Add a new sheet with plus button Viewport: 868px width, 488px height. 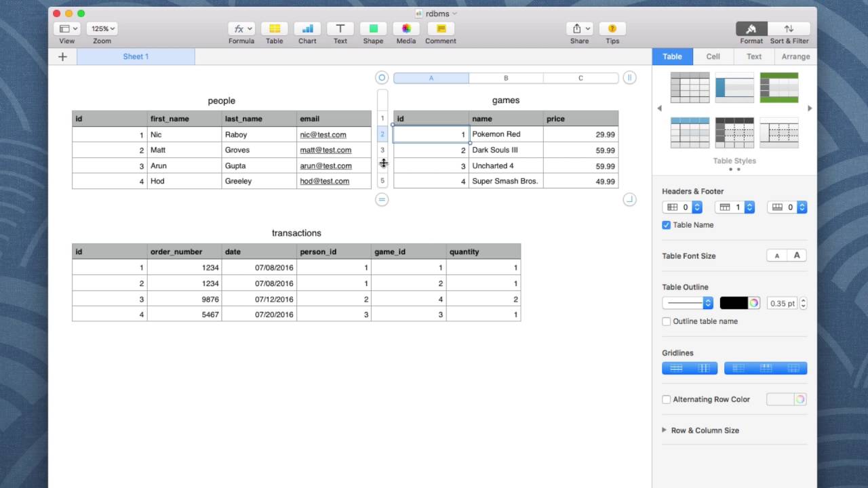pyautogui.click(x=62, y=57)
